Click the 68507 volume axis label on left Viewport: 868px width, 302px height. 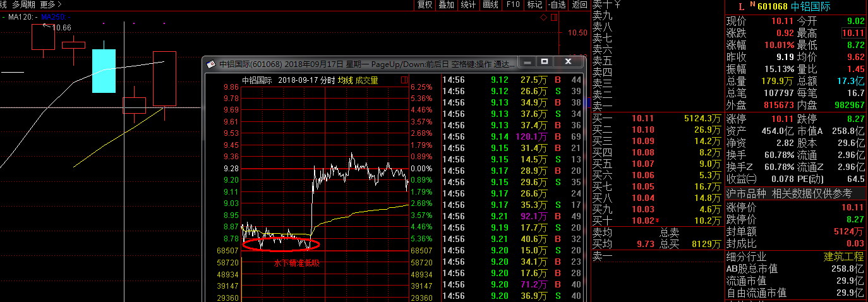click(227, 250)
